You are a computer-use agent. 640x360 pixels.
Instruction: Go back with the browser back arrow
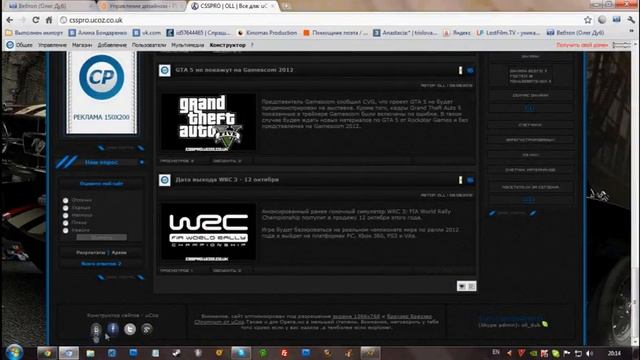point(9,20)
